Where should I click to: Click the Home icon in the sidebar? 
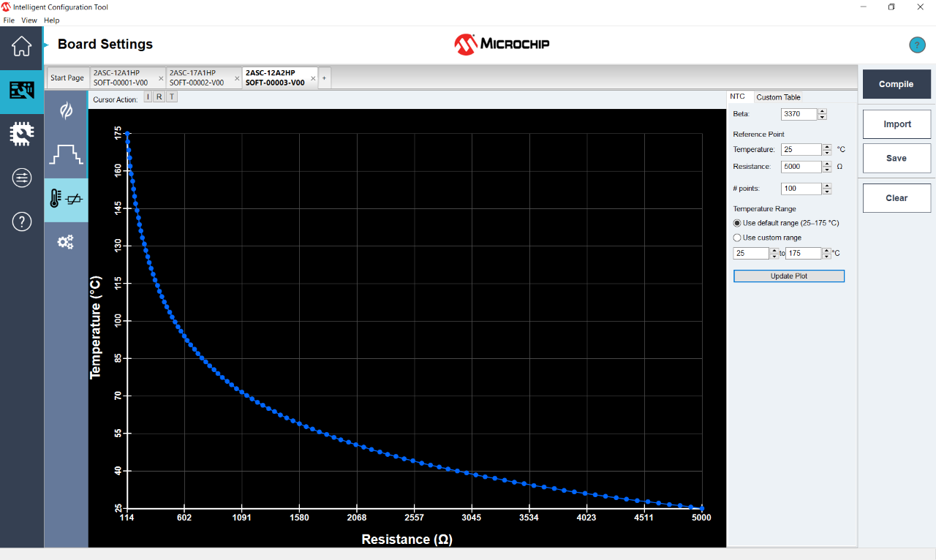[x=21, y=45]
